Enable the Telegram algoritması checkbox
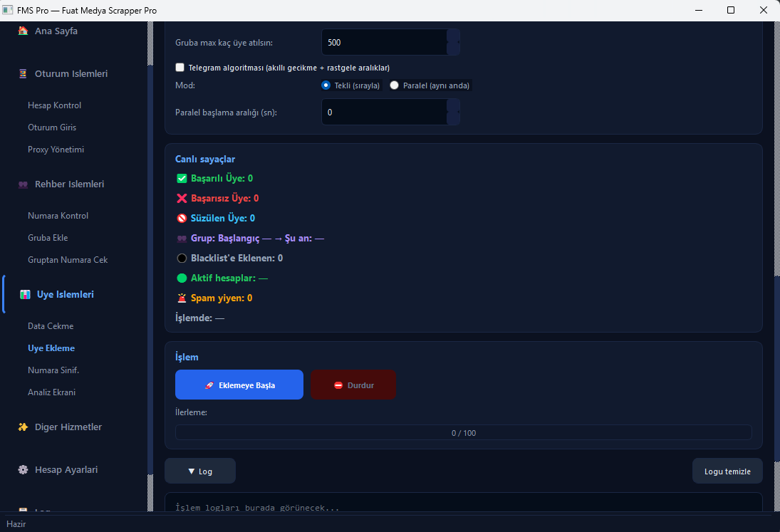 (x=180, y=68)
